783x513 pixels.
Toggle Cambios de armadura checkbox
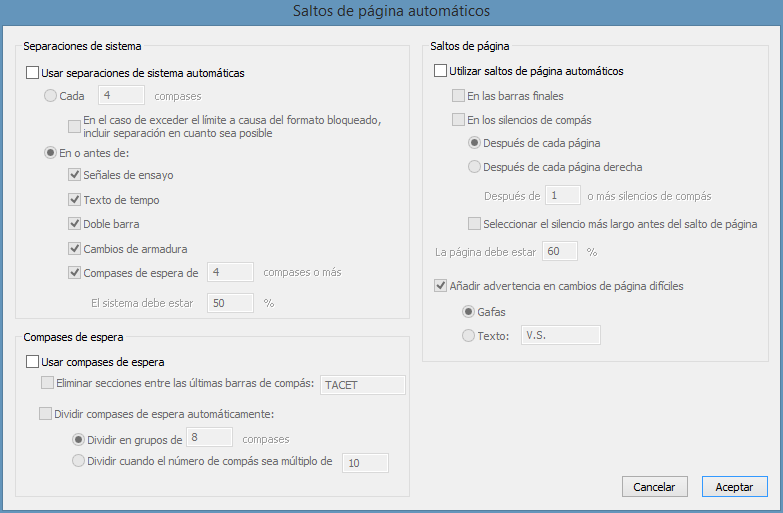pyautogui.click(x=74, y=248)
